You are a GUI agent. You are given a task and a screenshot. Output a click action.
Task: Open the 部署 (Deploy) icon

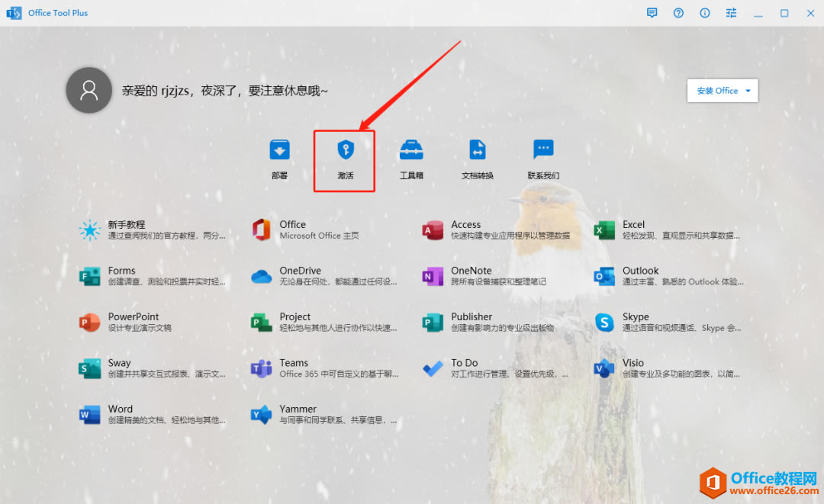tap(279, 149)
